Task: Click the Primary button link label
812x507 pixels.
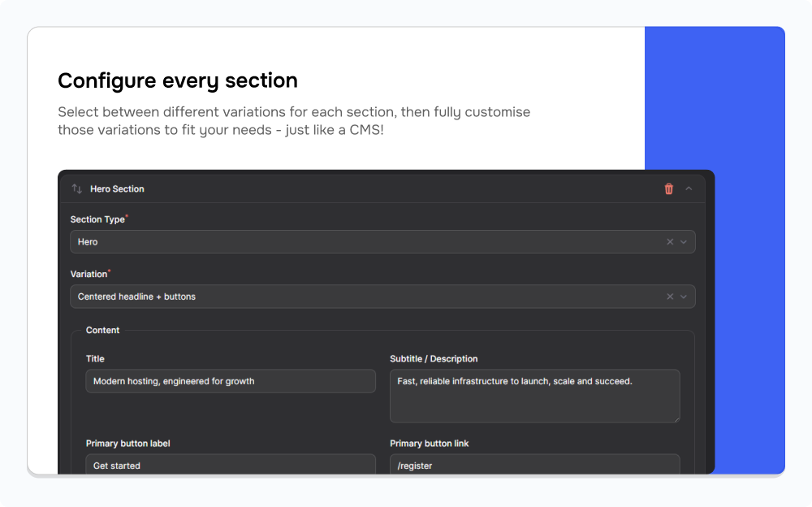Action: pyautogui.click(x=429, y=444)
